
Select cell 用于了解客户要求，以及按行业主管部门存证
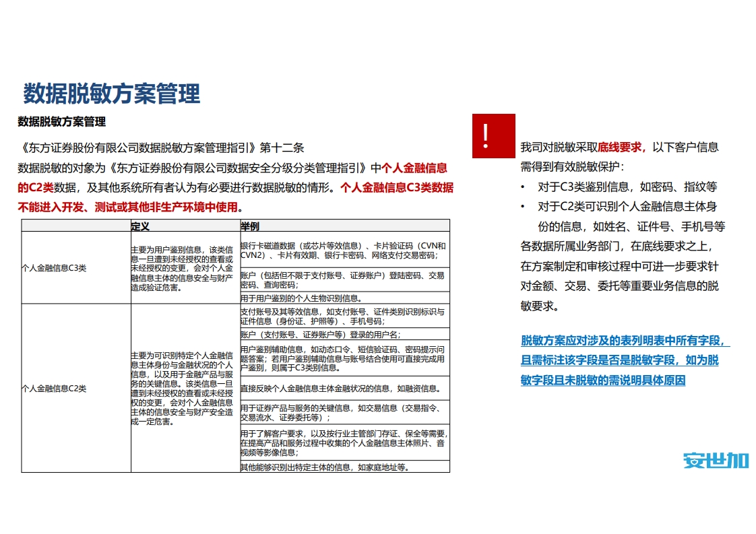(345, 442)
